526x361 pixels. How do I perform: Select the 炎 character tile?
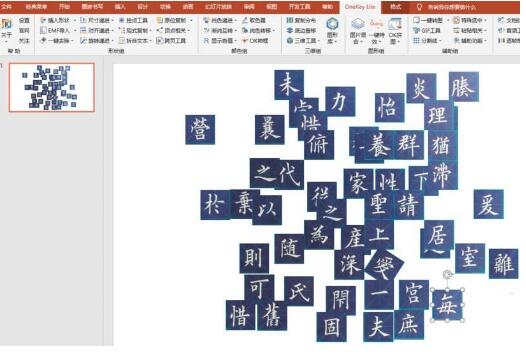pyautogui.click(x=421, y=88)
